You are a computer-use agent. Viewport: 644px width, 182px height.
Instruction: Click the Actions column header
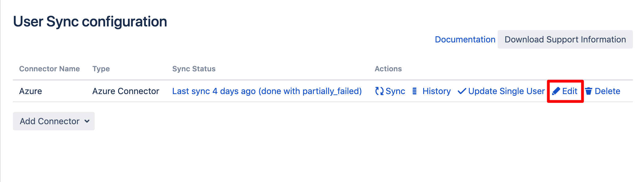coord(388,69)
